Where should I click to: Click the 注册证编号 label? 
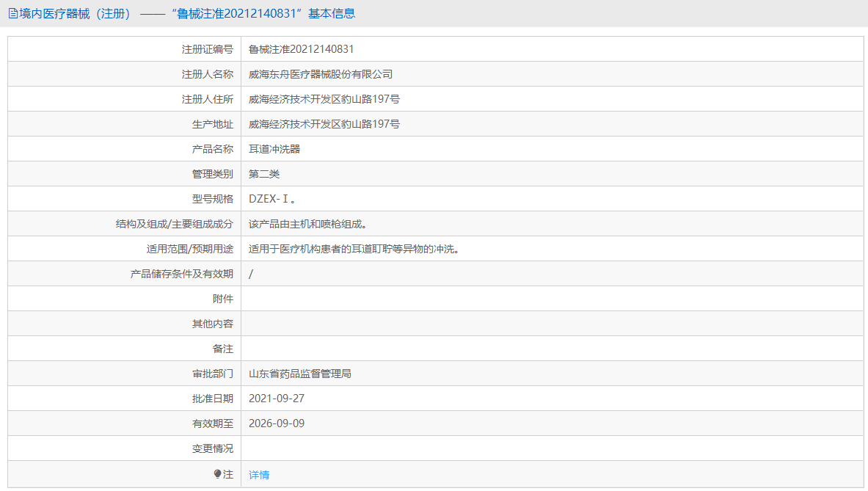pyautogui.click(x=208, y=49)
